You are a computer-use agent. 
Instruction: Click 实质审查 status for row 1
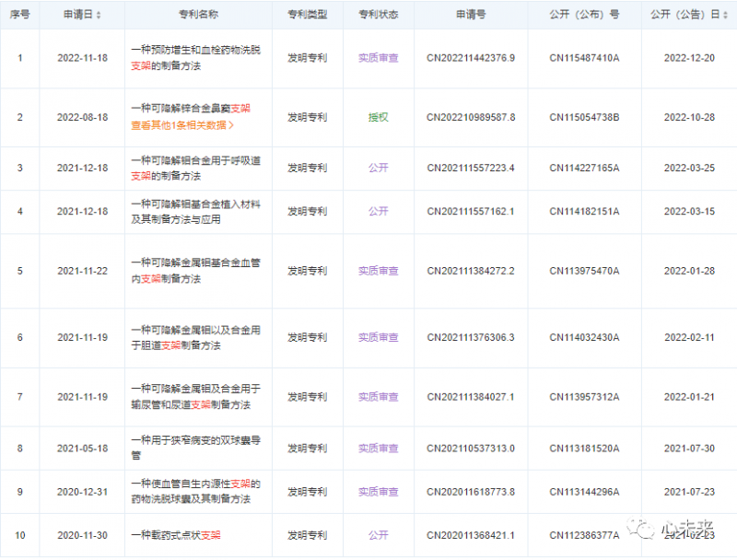[x=378, y=57]
